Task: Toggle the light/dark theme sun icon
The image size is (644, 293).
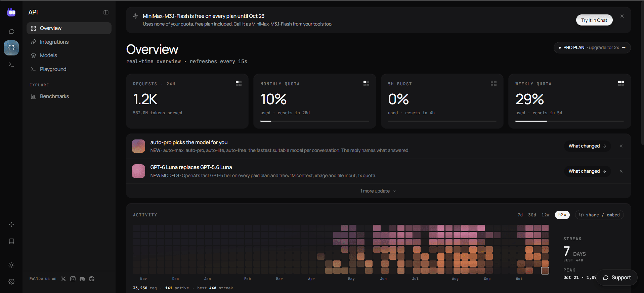Action: [11, 265]
